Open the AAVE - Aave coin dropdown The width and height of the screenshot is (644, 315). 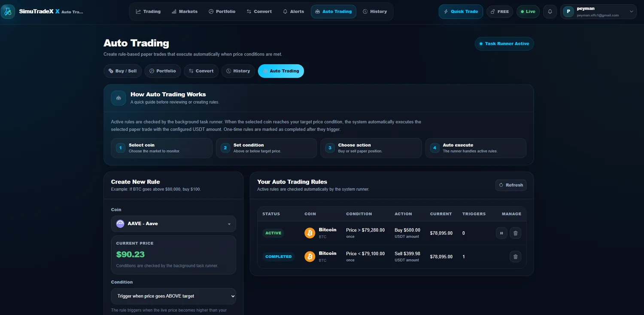pos(173,224)
